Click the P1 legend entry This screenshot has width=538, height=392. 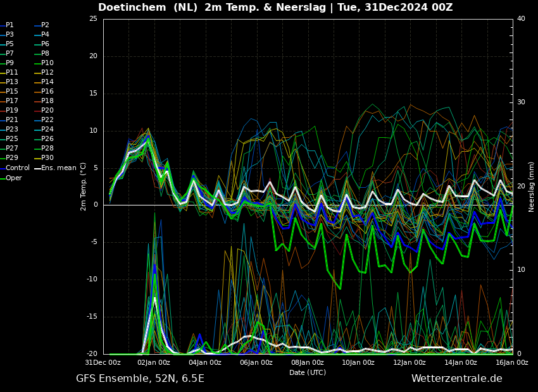[9, 25]
